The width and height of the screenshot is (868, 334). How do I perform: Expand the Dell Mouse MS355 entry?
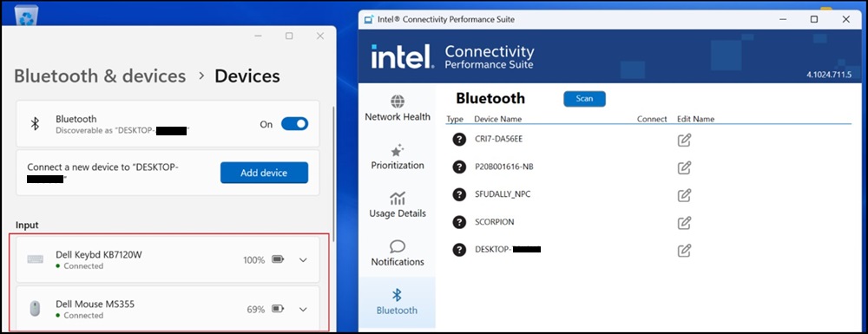tap(303, 309)
